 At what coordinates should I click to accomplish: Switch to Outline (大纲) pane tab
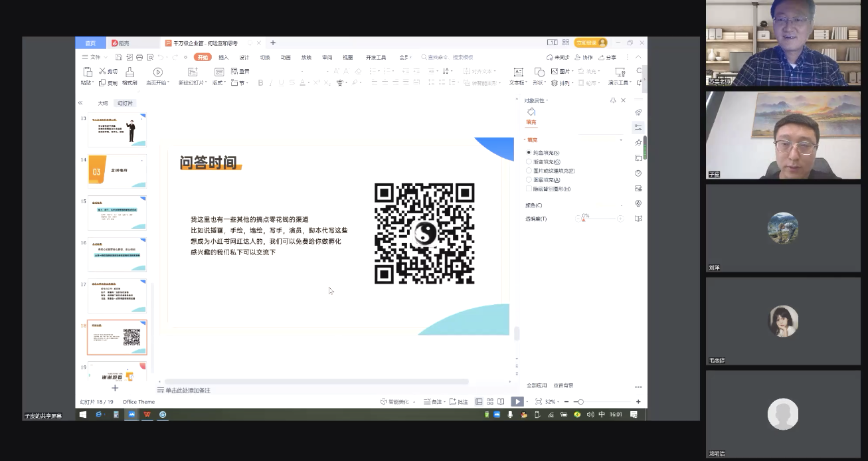tap(102, 103)
